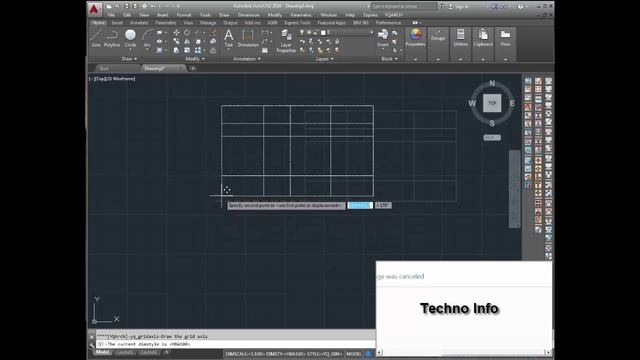Viewport: 640px width, 360px height.
Task: Click the N compass direction on ViewCube
Action: pyautogui.click(x=492, y=83)
